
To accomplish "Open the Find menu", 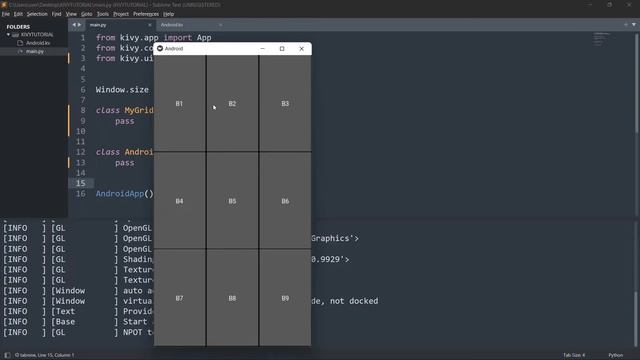I will 56,14.
